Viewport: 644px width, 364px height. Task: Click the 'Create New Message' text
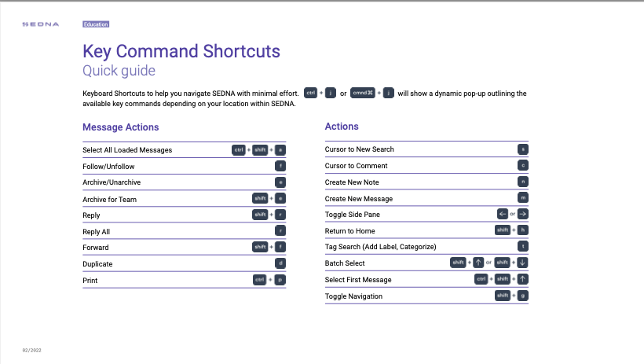359,199
